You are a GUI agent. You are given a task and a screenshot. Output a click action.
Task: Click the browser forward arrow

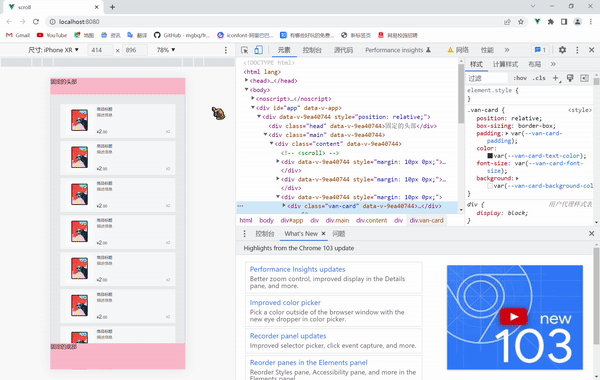point(22,22)
